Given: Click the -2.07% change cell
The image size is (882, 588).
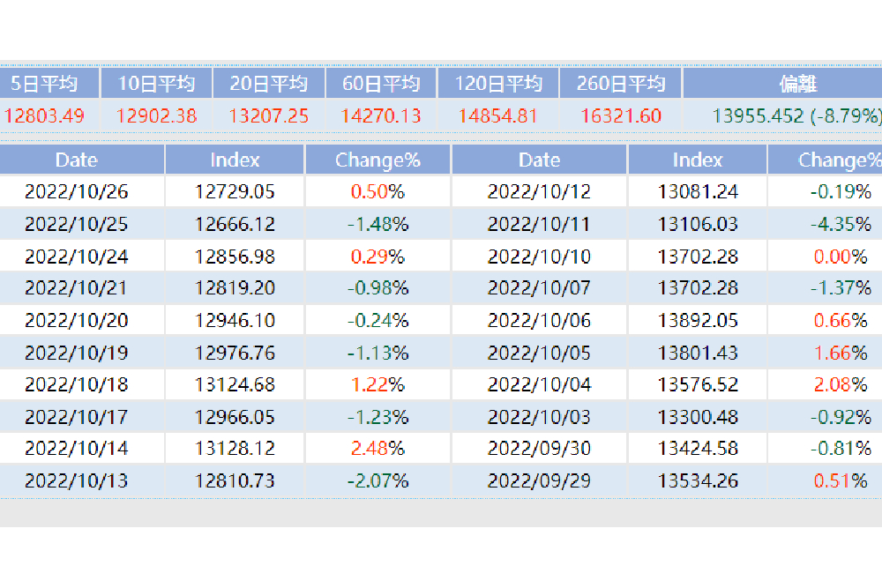Looking at the screenshot, I should [x=377, y=480].
